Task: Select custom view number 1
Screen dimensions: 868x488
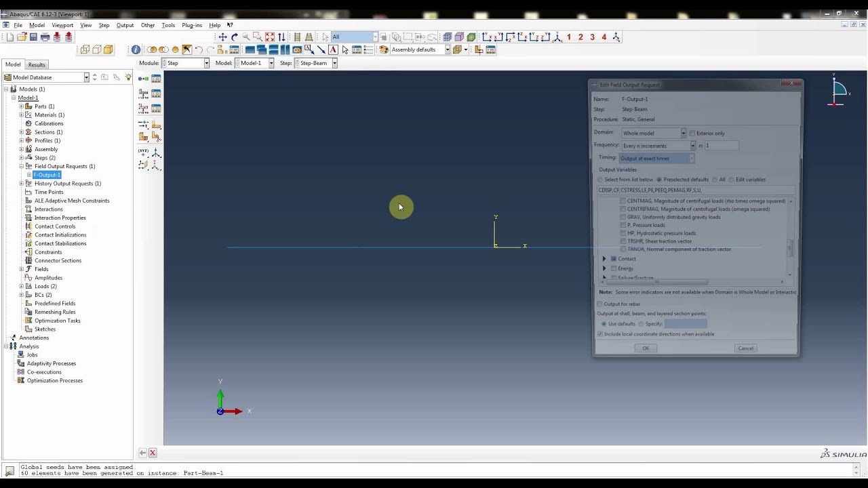Action: point(569,37)
